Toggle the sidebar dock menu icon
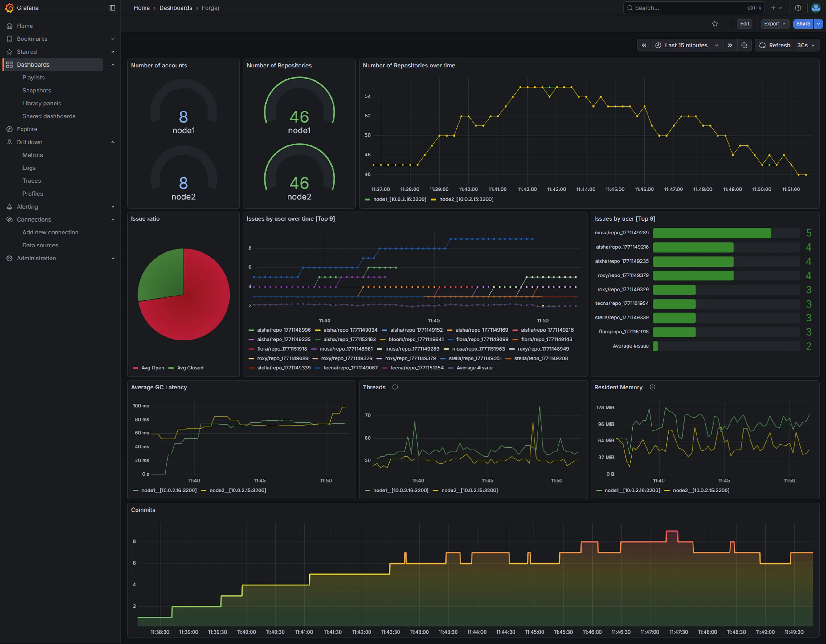The width and height of the screenshot is (826, 644). (x=112, y=8)
